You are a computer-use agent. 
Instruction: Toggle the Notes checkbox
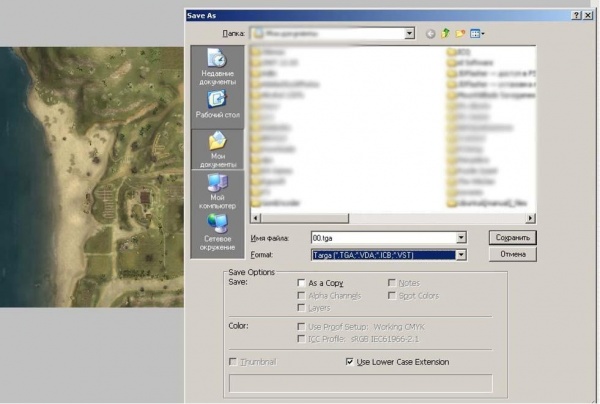point(391,283)
